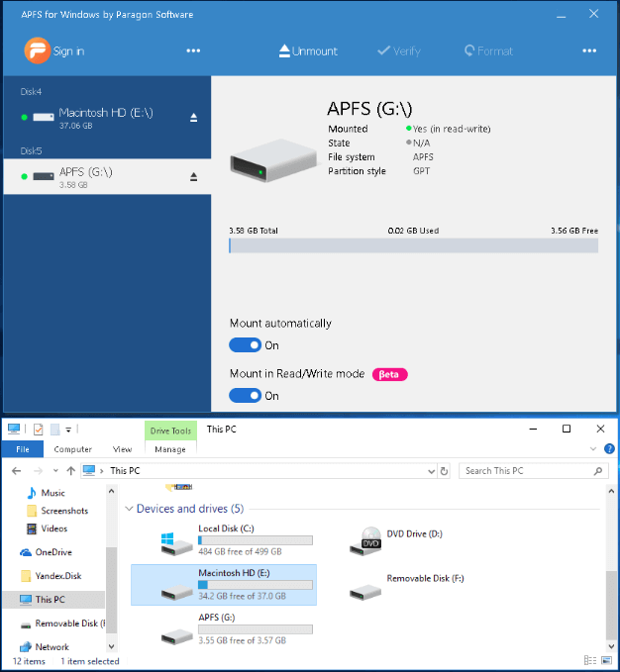Eject Macintosh HD (E:) in disk list

coord(194,117)
